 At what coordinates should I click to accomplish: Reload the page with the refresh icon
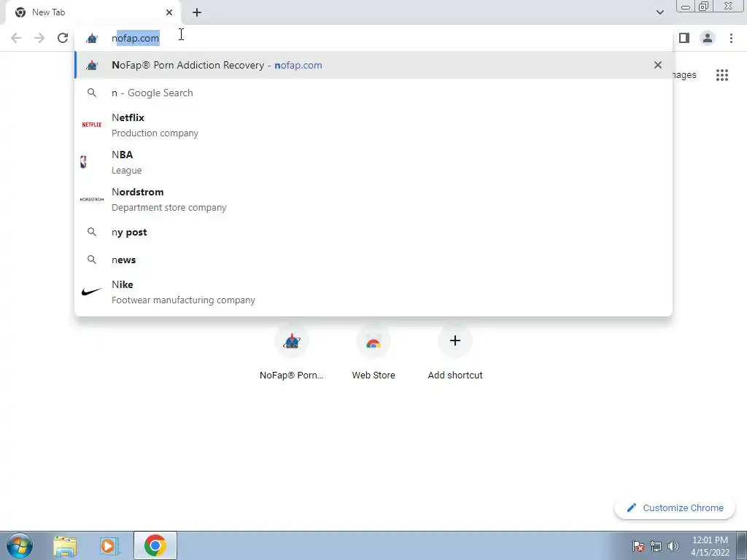point(63,38)
